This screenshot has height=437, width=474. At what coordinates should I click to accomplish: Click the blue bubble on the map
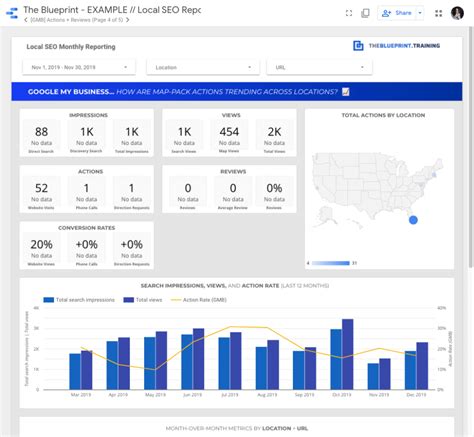tap(413, 220)
